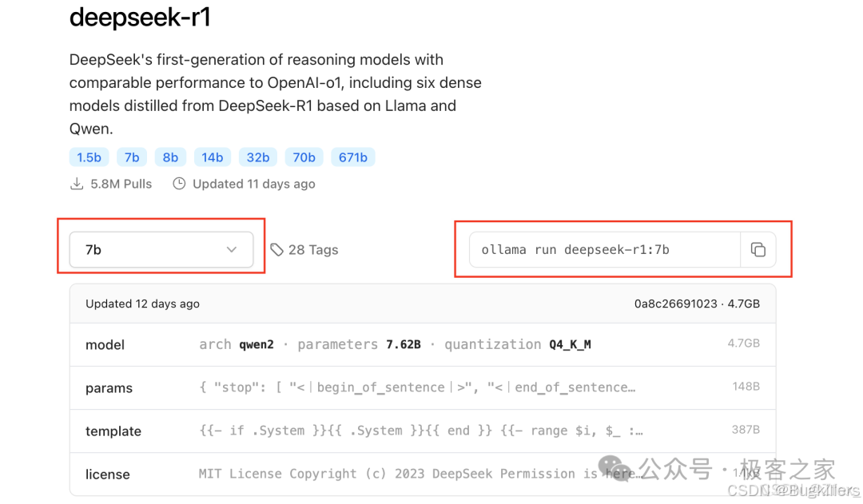Open the template file row
863x504 pixels.
(x=423, y=431)
